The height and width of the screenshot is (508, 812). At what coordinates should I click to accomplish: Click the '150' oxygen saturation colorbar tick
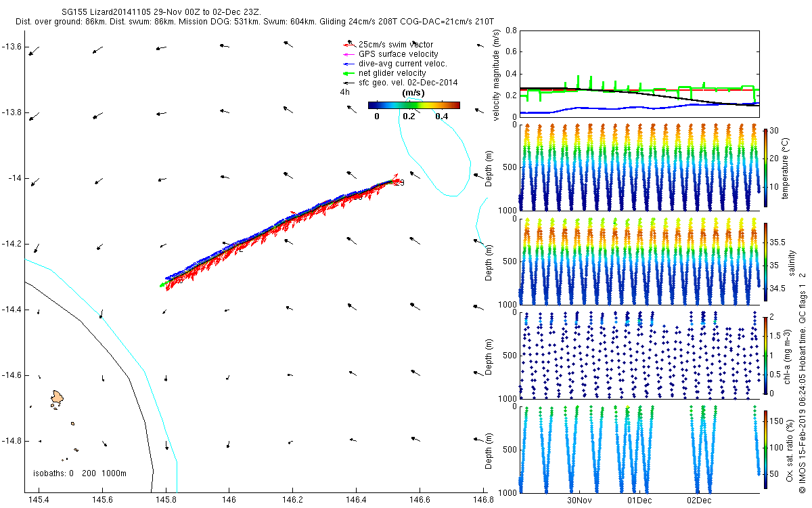pyautogui.click(x=776, y=421)
